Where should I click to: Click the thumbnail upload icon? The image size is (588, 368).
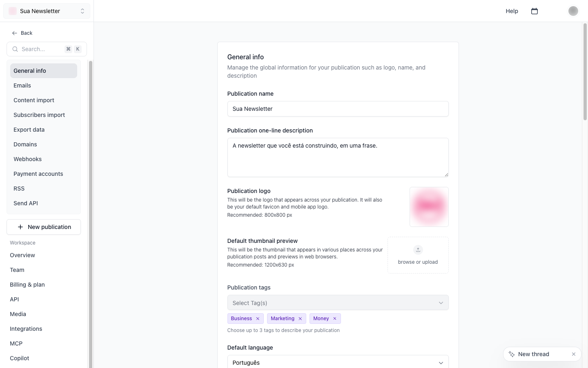pos(418,250)
